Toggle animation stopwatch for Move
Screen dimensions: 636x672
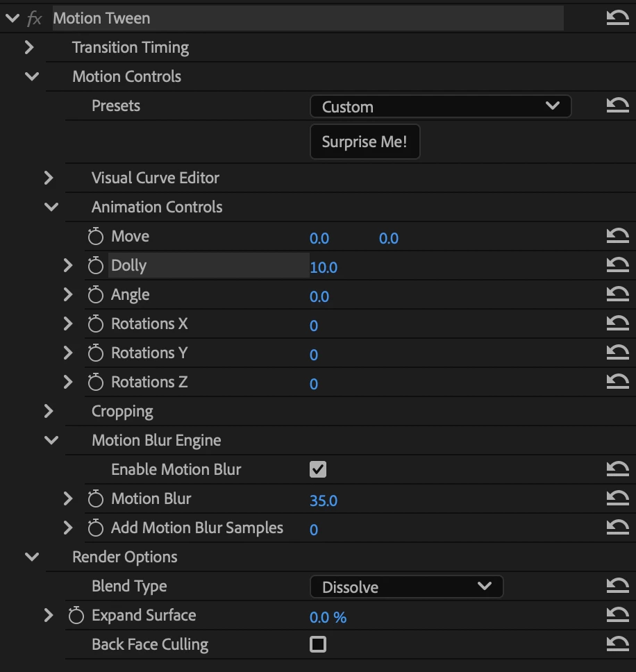[x=96, y=236]
